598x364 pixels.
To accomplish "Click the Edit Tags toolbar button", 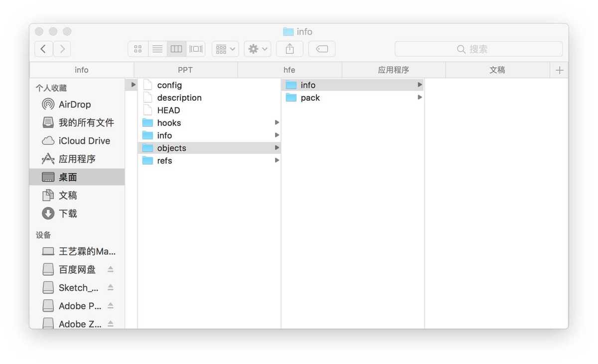I will click(x=322, y=49).
